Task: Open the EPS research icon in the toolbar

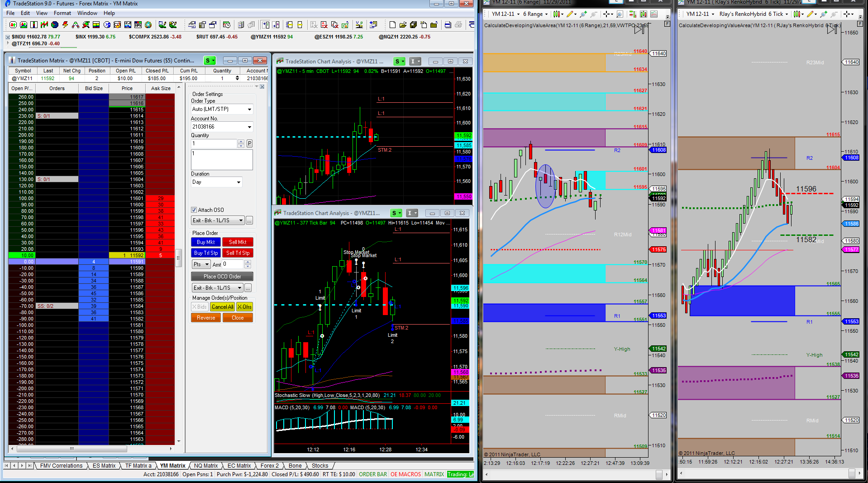Action: [138, 25]
